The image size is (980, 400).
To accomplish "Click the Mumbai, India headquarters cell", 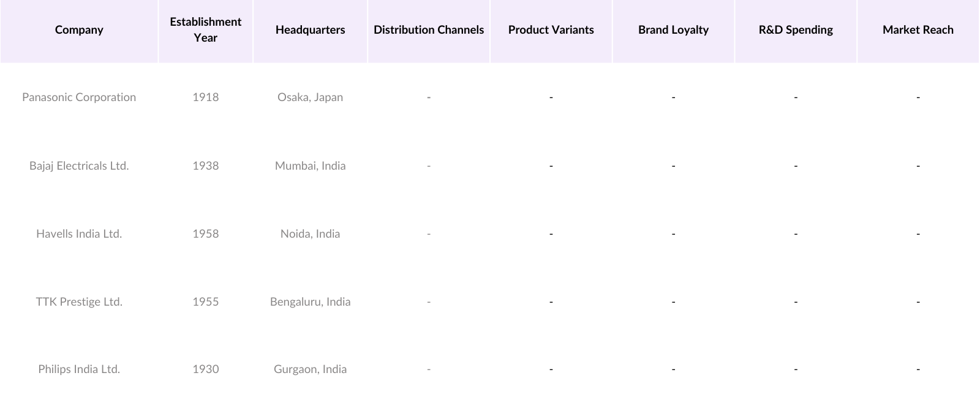I will [310, 166].
